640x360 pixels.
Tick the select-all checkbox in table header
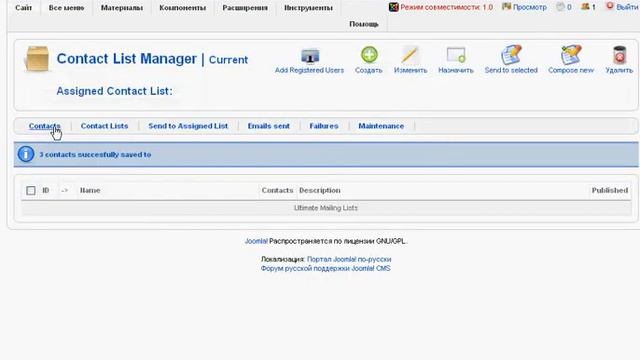[x=31, y=191]
